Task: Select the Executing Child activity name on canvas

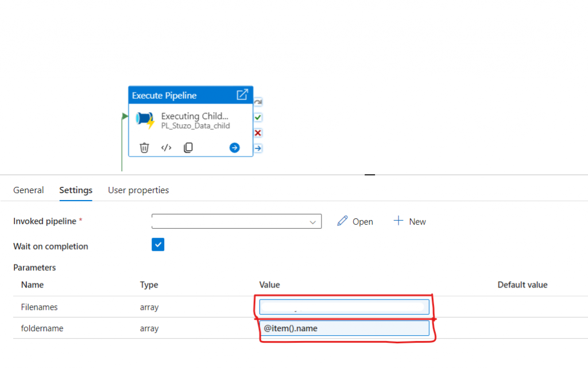Action: coord(194,116)
